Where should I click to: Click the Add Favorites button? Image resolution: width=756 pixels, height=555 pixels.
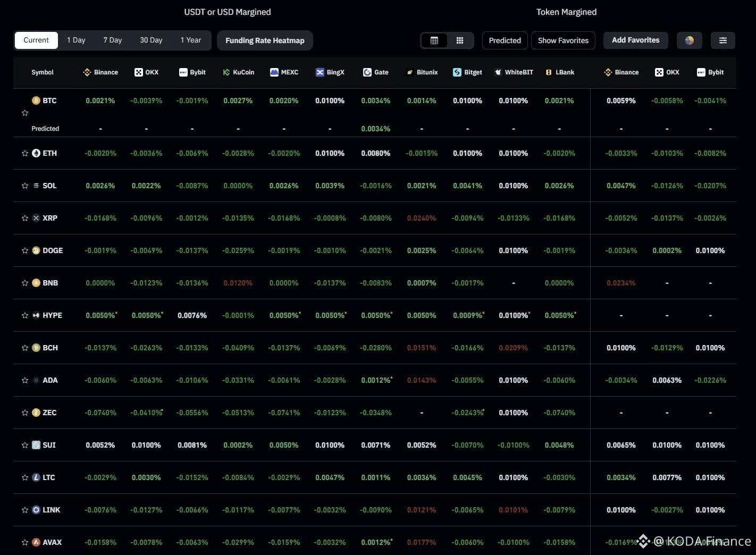tap(635, 40)
